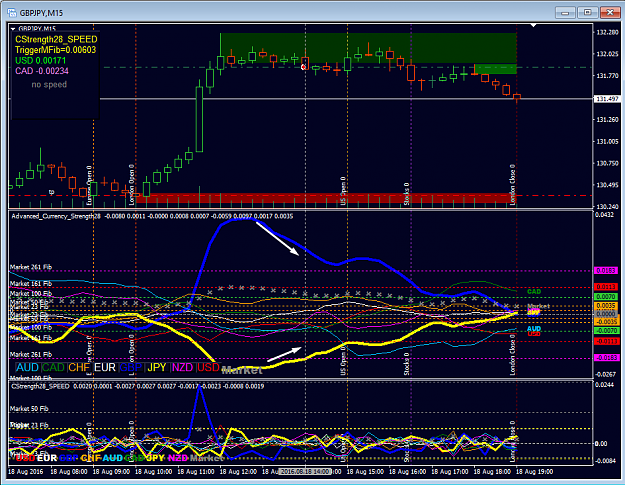Minimize the GBPJPY,M15 chart window
The image size is (625, 485).
click(x=565, y=13)
